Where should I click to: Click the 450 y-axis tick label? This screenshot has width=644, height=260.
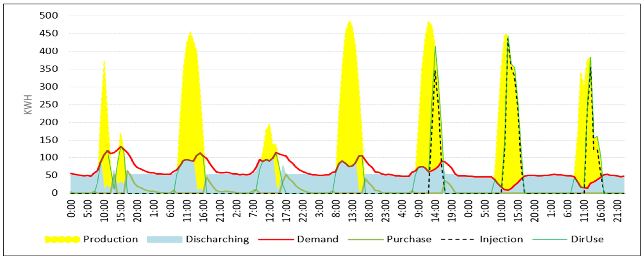[48, 34]
